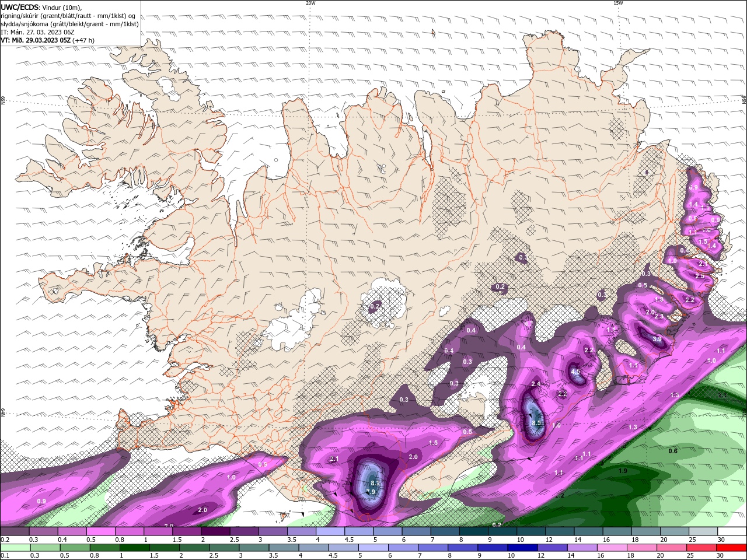Click the 2.4 snowfall value on the map
This screenshot has height=560, width=747.
pos(536,383)
